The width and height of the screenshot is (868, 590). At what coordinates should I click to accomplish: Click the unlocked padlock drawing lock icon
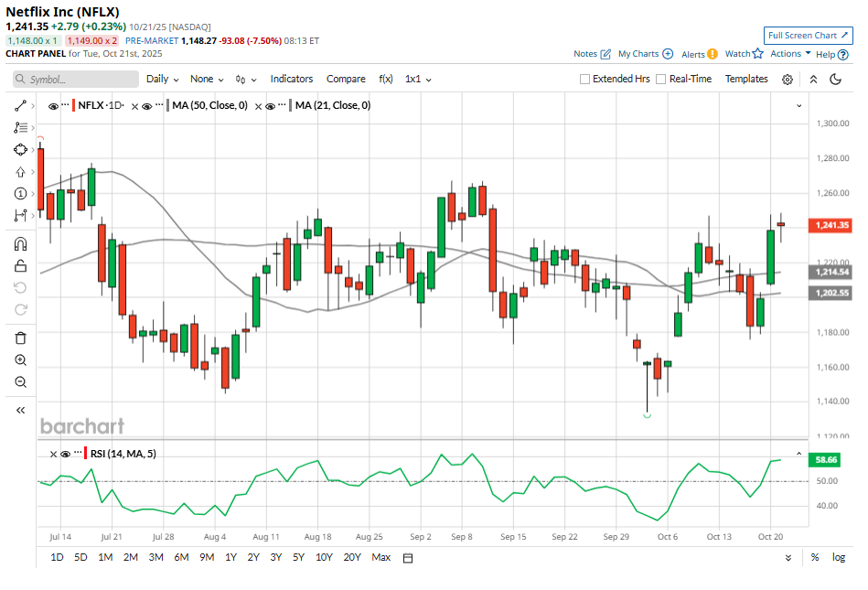click(20, 266)
